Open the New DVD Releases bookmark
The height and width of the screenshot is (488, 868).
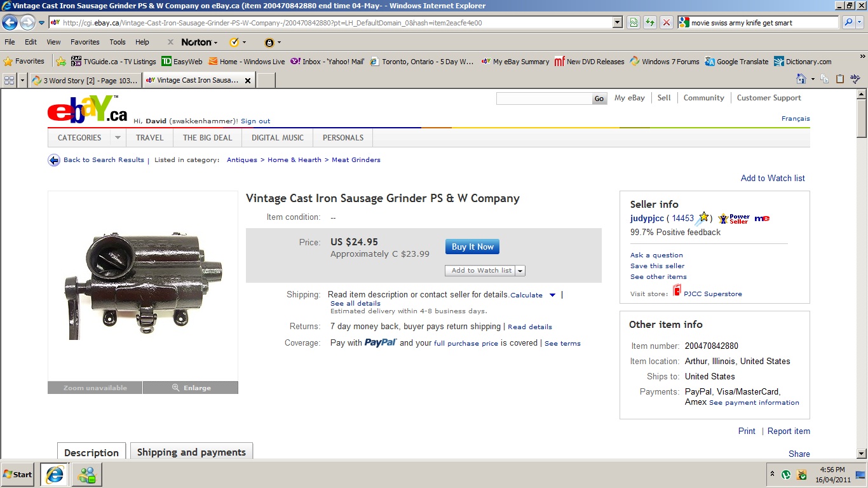tap(590, 61)
